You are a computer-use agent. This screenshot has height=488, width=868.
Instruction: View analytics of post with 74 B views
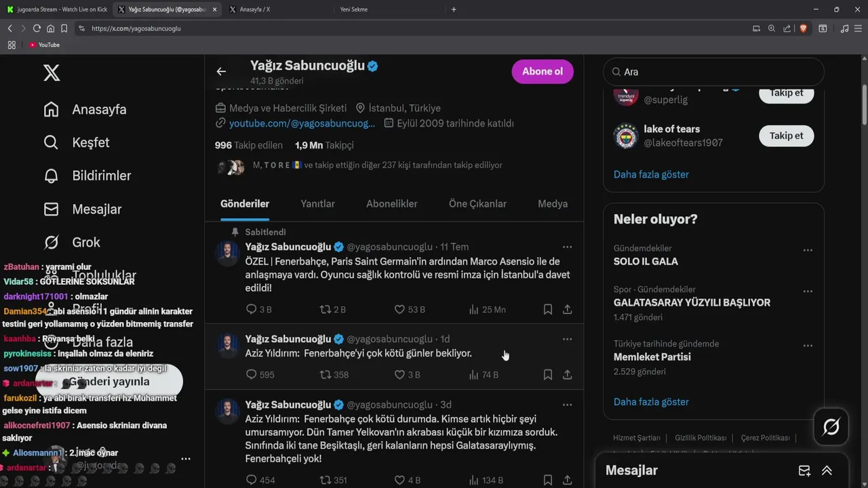[484, 374]
